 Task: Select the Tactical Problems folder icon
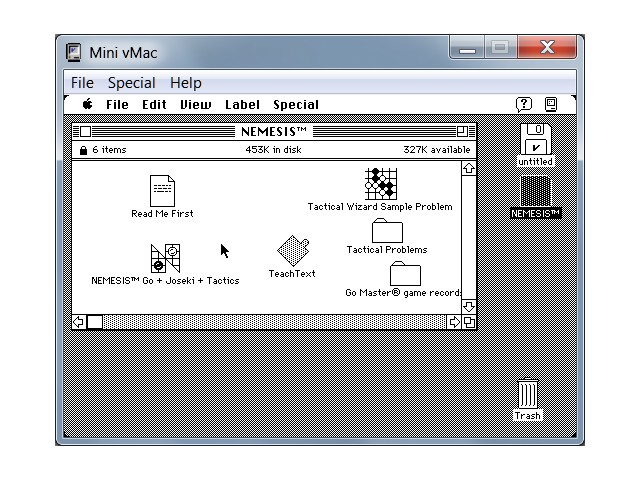click(387, 231)
